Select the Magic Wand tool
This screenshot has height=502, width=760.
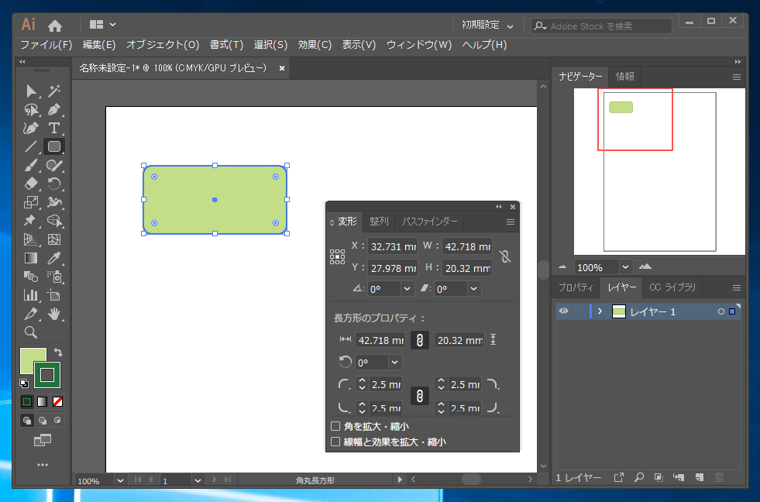tap(54, 91)
